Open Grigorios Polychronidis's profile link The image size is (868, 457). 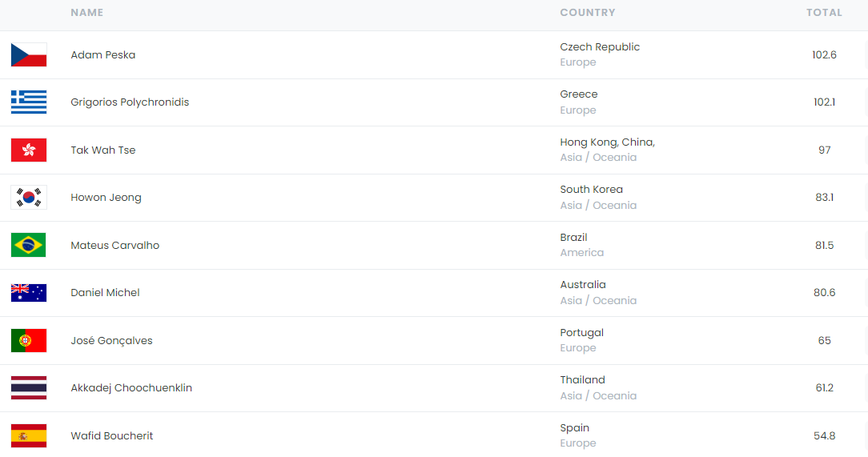click(130, 102)
